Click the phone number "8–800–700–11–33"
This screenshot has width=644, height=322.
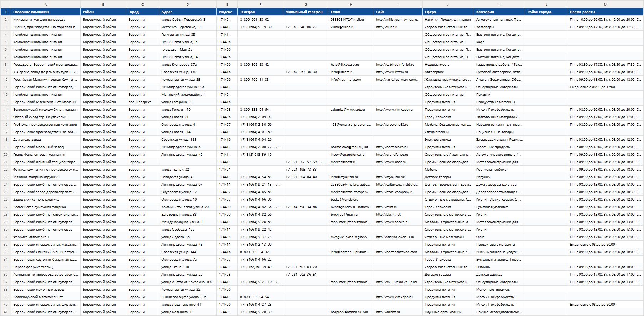pos(260,80)
